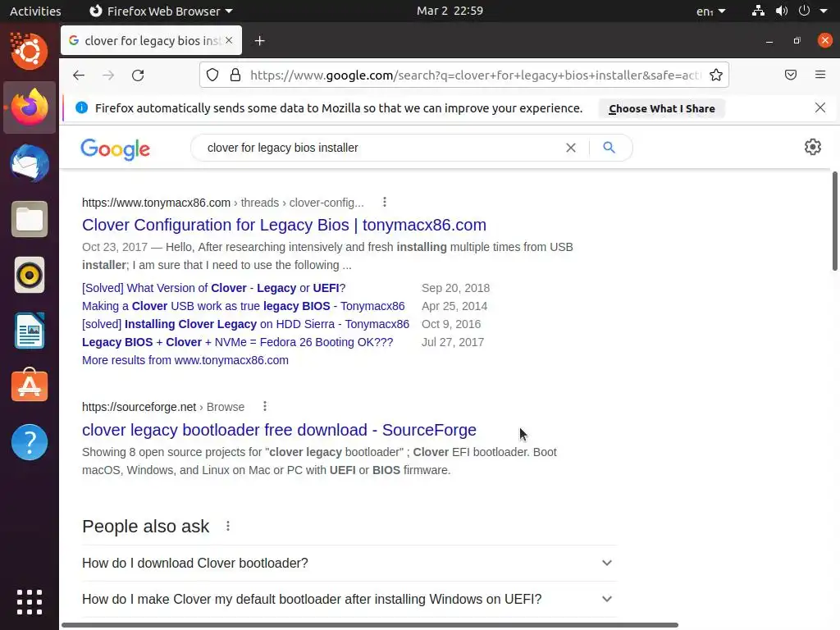Screen dimensions: 840x630
Task: View site security padlock info
Action: click(235, 75)
